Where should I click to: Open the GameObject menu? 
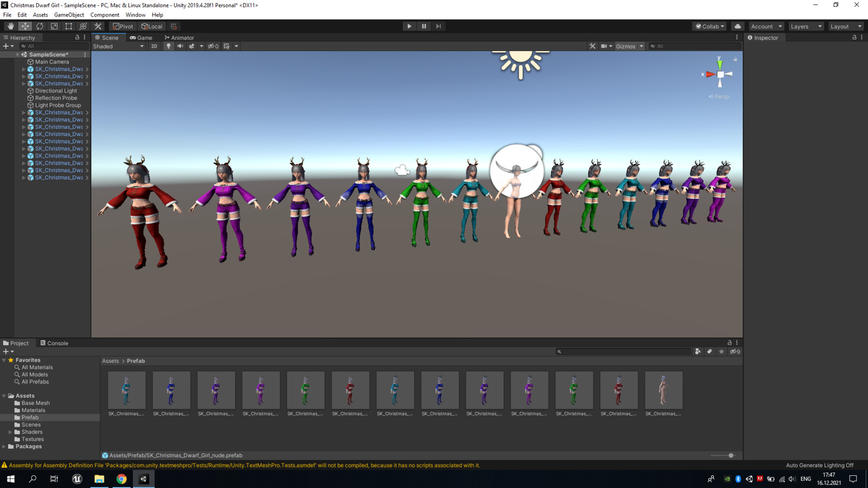click(69, 14)
